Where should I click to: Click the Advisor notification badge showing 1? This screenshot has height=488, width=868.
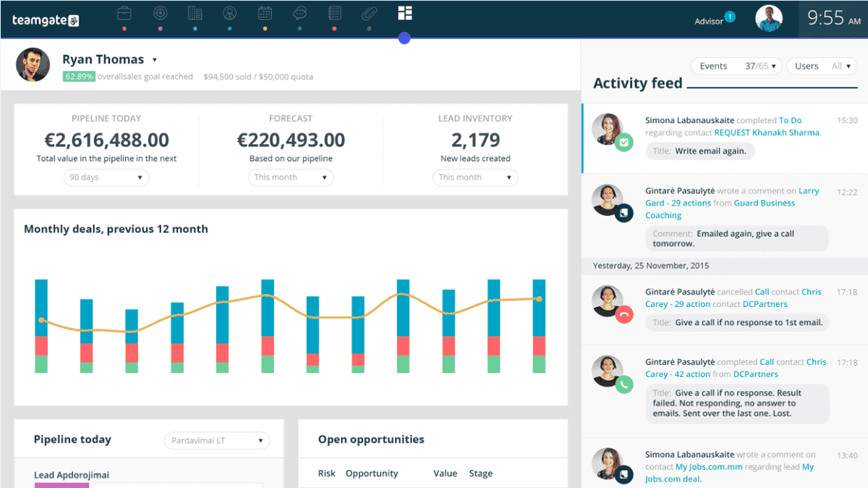pyautogui.click(x=730, y=16)
